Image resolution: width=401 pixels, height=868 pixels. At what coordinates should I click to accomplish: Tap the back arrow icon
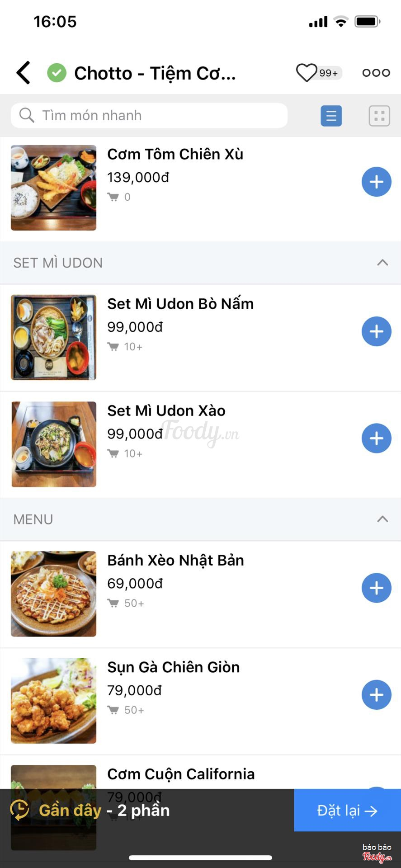[x=24, y=73]
